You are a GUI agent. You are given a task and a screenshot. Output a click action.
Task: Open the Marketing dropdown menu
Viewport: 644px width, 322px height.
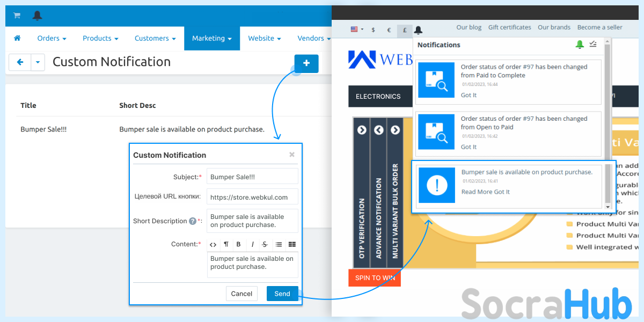(212, 38)
